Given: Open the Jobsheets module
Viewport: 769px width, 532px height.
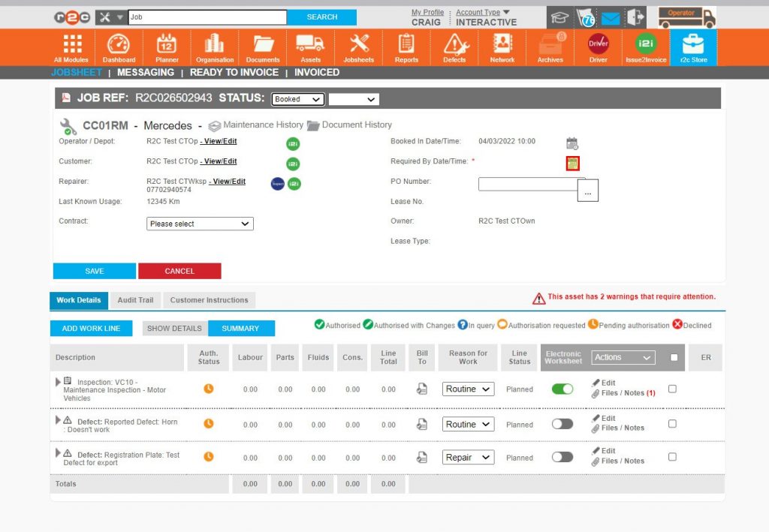Looking at the screenshot, I should pos(358,47).
